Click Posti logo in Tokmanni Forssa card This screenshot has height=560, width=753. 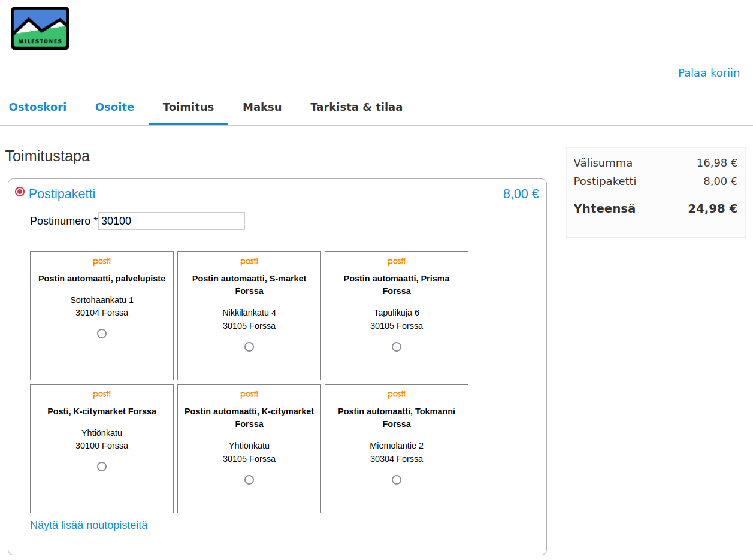point(397,394)
